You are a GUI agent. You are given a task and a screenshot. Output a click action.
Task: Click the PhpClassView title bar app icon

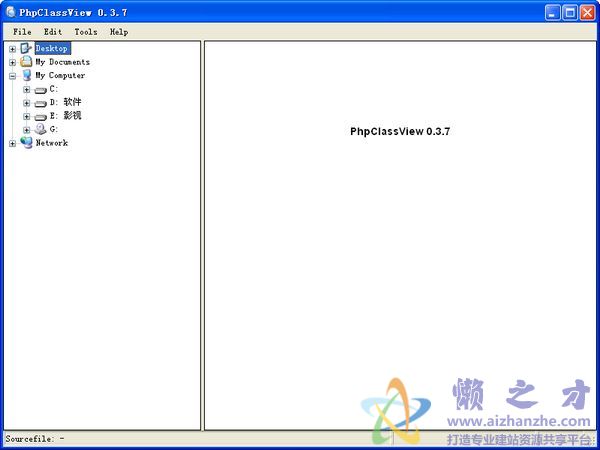click(x=11, y=12)
